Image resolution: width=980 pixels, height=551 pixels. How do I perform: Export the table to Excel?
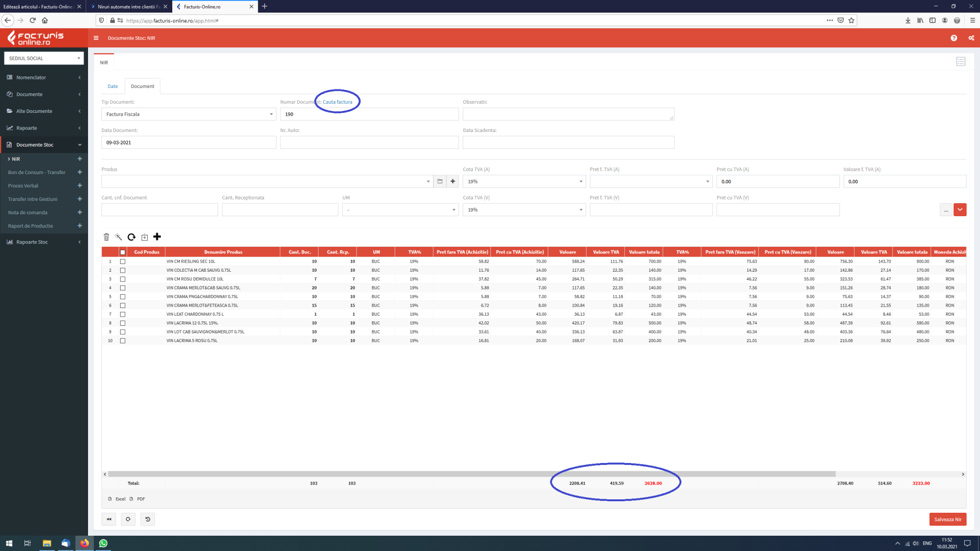(117, 499)
